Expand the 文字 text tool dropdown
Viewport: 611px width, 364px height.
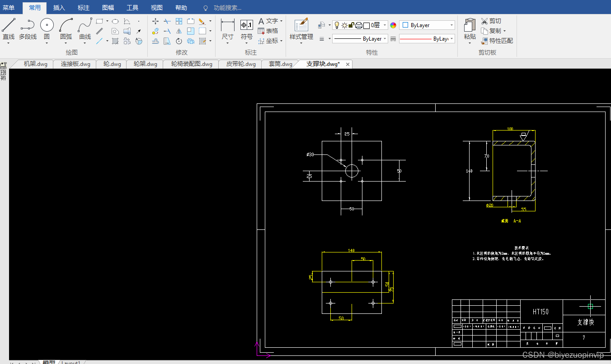(x=281, y=21)
